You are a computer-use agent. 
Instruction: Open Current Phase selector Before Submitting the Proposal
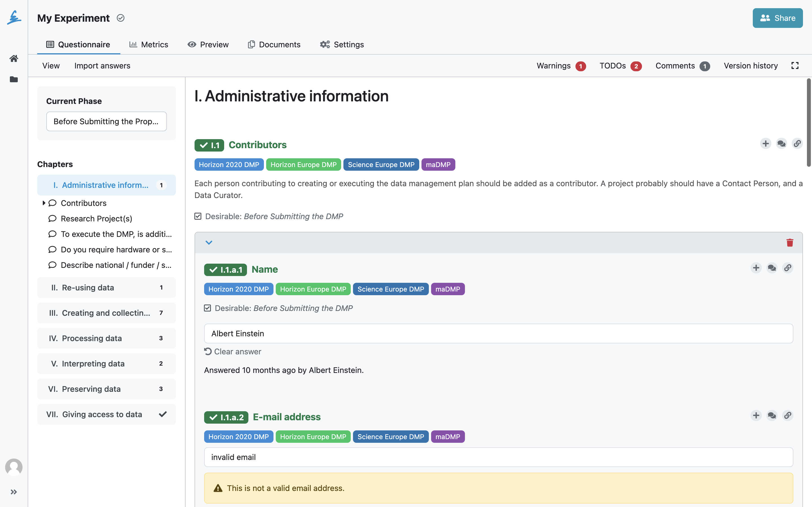106,121
